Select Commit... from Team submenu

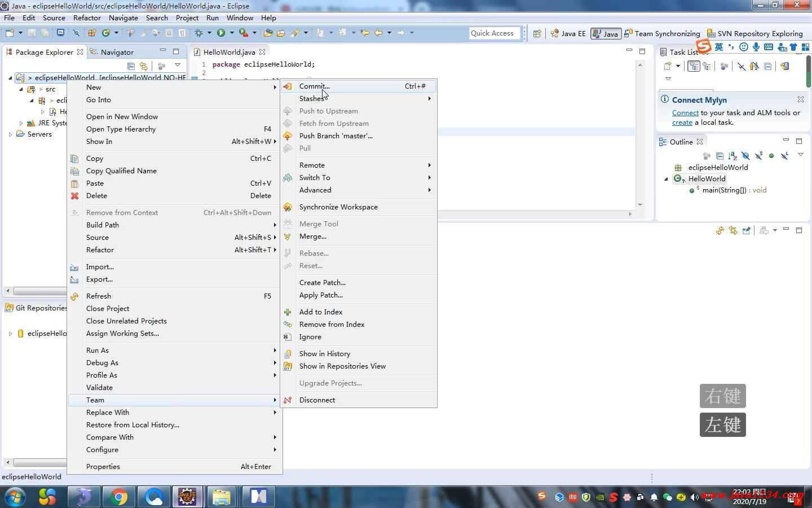click(x=359, y=86)
